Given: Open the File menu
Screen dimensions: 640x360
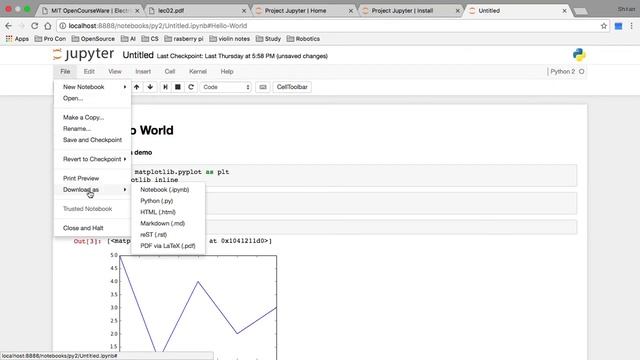Looking at the screenshot, I should pyautogui.click(x=65, y=71).
